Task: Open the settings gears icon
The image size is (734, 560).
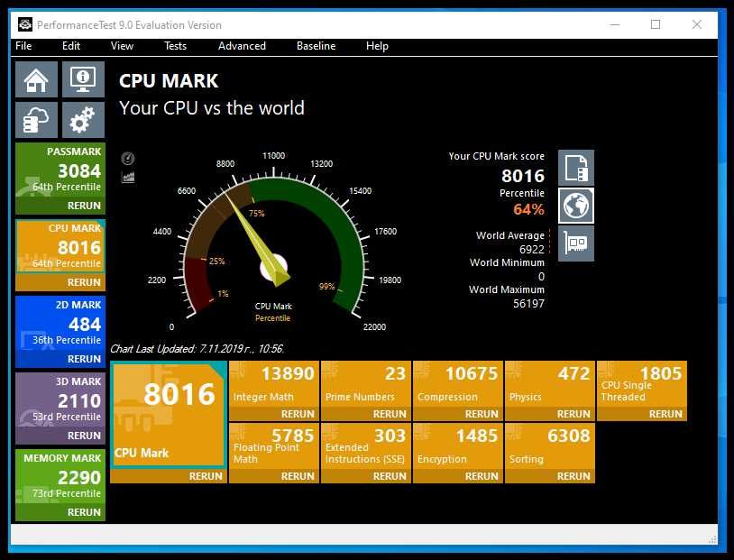Action: point(83,120)
